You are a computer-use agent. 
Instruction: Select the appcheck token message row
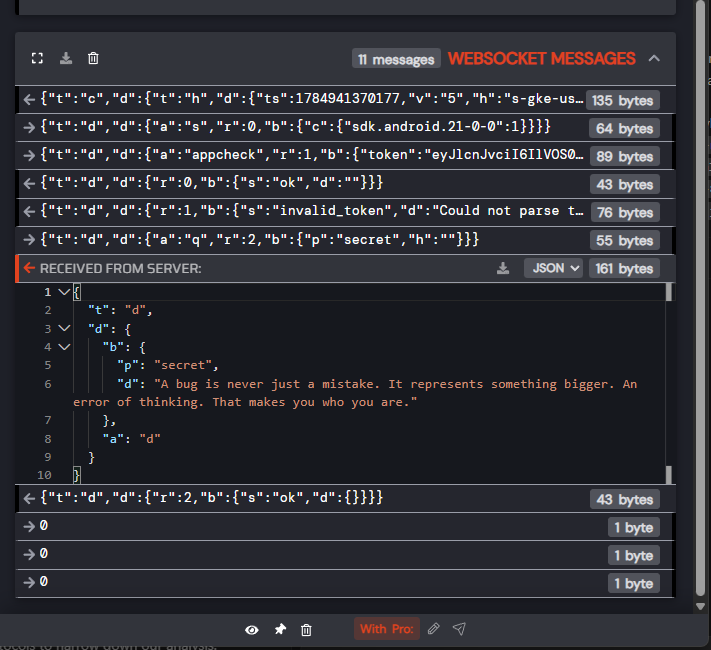pyautogui.click(x=345, y=156)
